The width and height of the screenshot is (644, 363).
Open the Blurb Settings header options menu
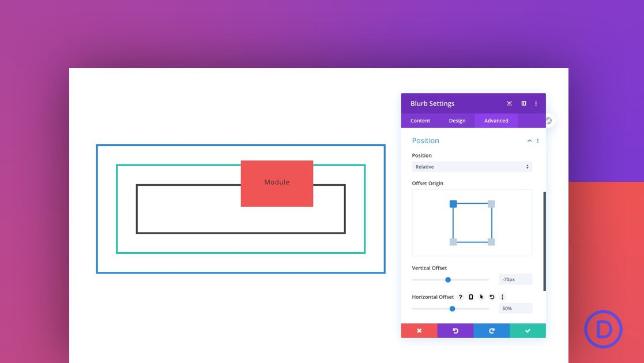pos(536,103)
